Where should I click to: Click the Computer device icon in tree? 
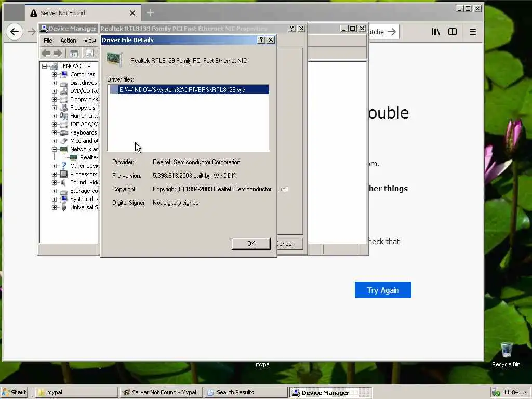64,74
